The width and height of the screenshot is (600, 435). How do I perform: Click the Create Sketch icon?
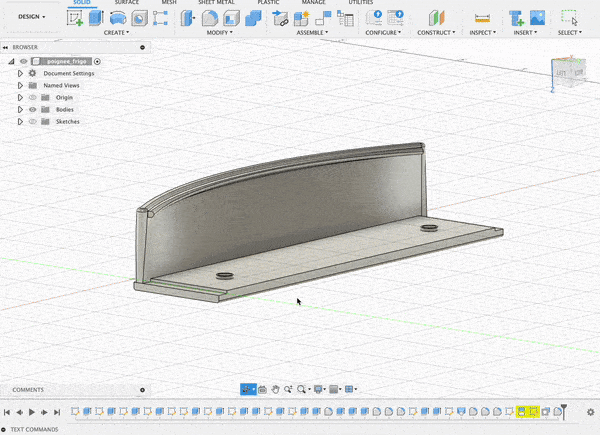[75, 18]
